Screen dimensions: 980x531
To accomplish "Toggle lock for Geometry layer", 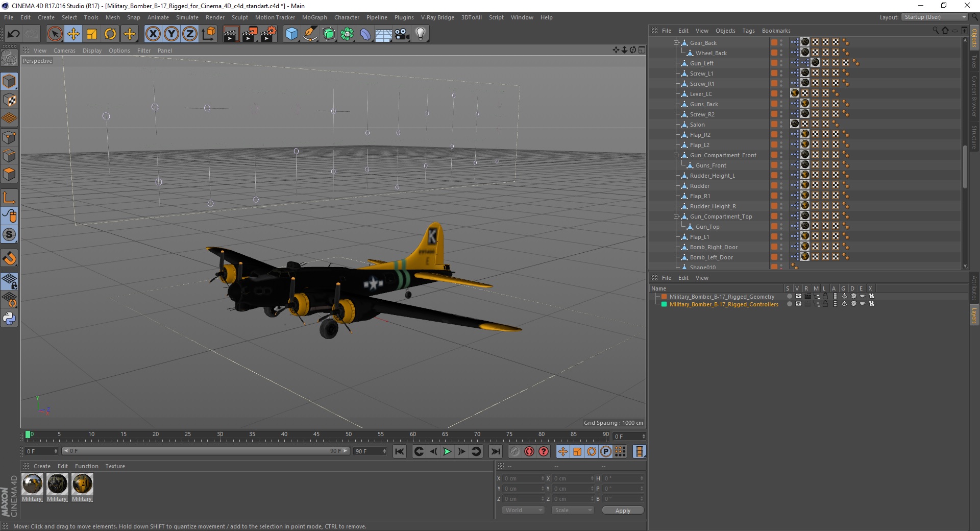I will (x=825, y=296).
